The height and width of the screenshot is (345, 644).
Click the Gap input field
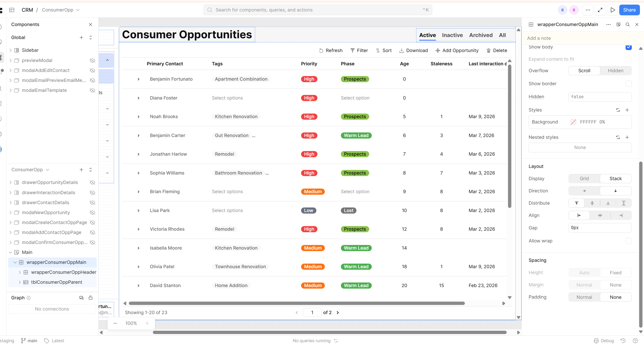600,228
